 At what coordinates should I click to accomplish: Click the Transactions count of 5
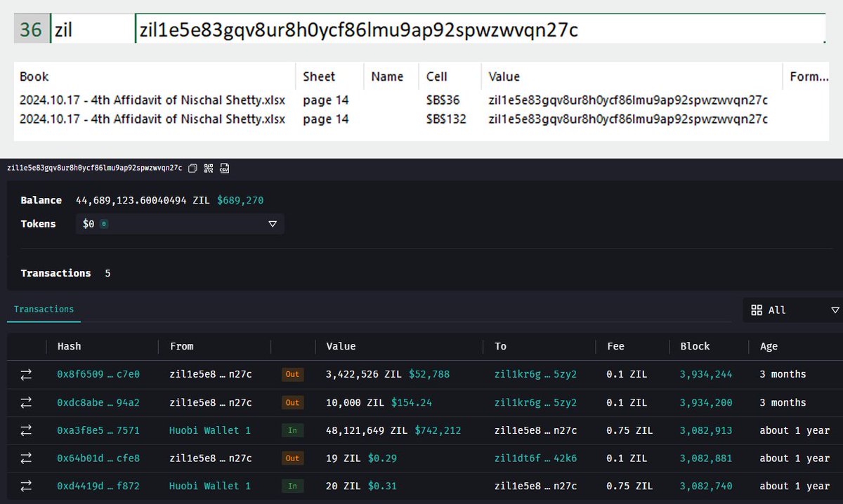(x=107, y=273)
